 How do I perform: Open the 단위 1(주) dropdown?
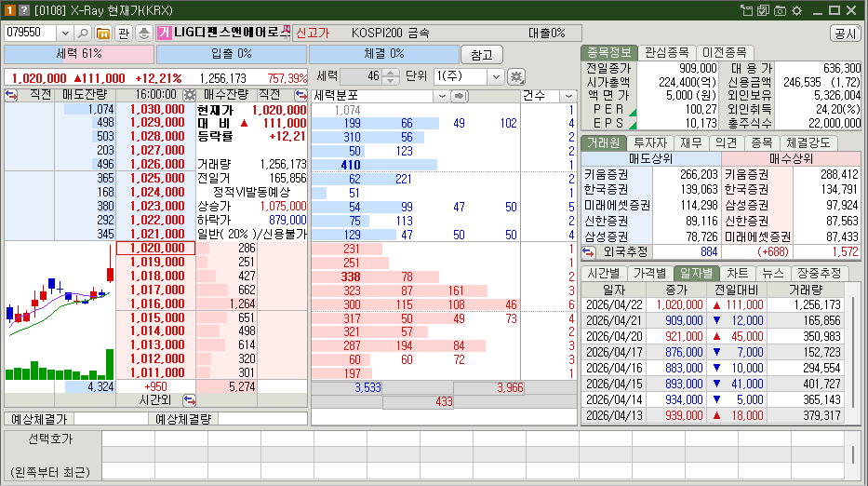(x=496, y=76)
